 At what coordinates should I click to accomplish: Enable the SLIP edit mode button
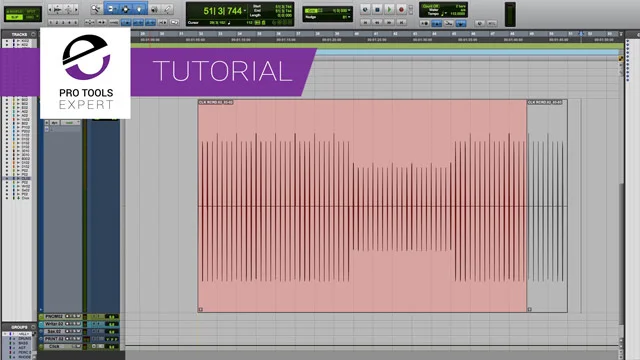pyautogui.click(x=15, y=17)
